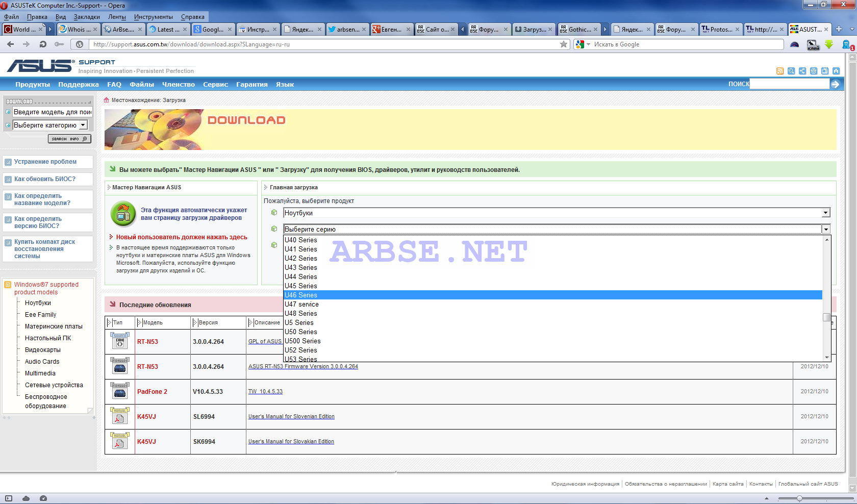Go back with the browser back arrow

click(x=11, y=44)
